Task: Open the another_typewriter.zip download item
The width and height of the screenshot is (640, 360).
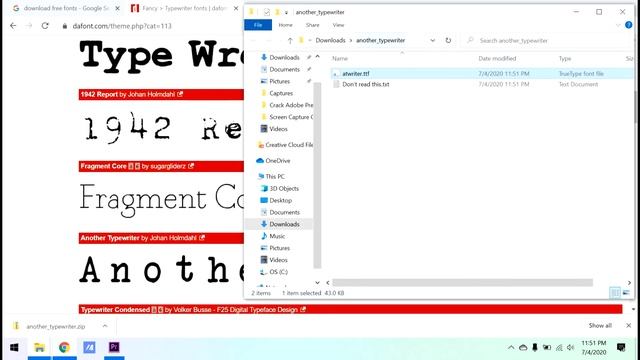Action: point(56,326)
